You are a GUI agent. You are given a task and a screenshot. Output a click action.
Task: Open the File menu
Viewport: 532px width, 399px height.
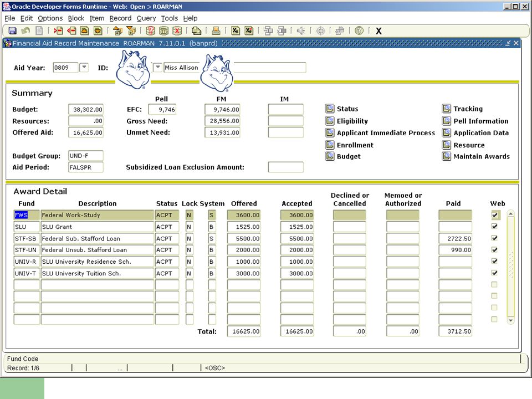[x=9, y=18]
